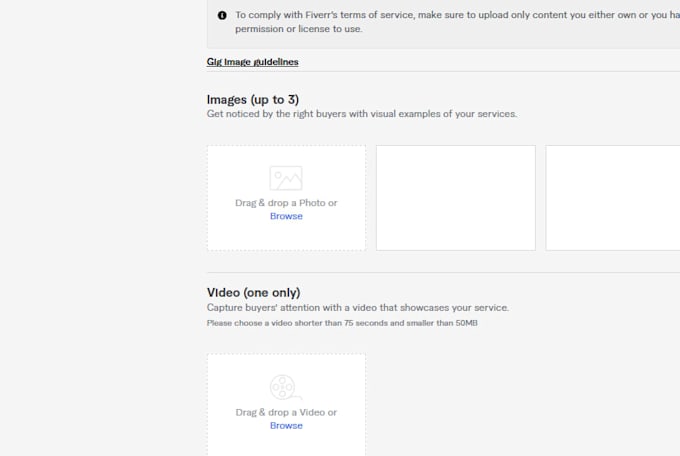Click 'Capture buyers' attention' description text
This screenshot has height=456, width=680.
(x=358, y=308)
